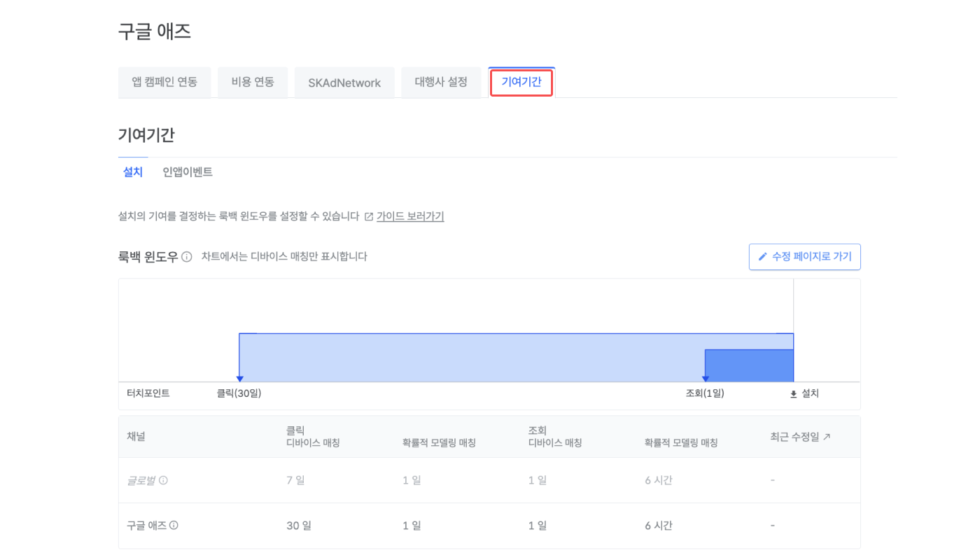Click info icon beside 글로벌 channel
The width and height of the screenshot is (980, 560).
click(163, 480)
